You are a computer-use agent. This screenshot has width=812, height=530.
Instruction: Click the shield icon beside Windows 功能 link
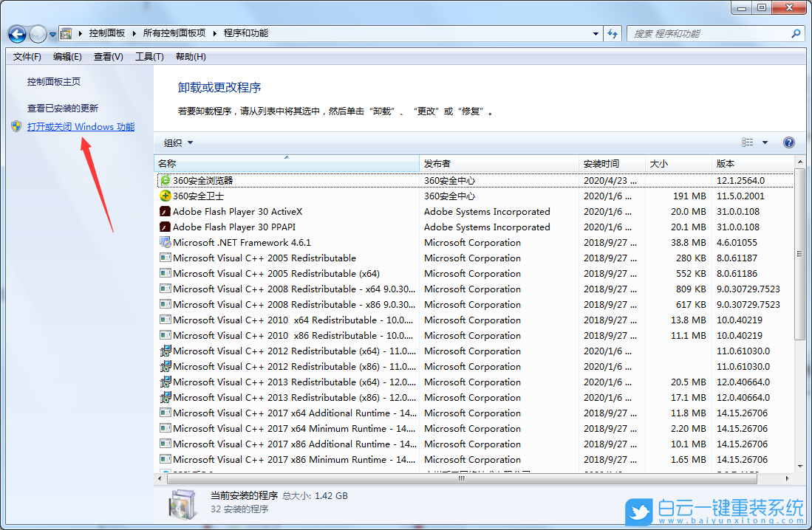(x=16, y=126)
